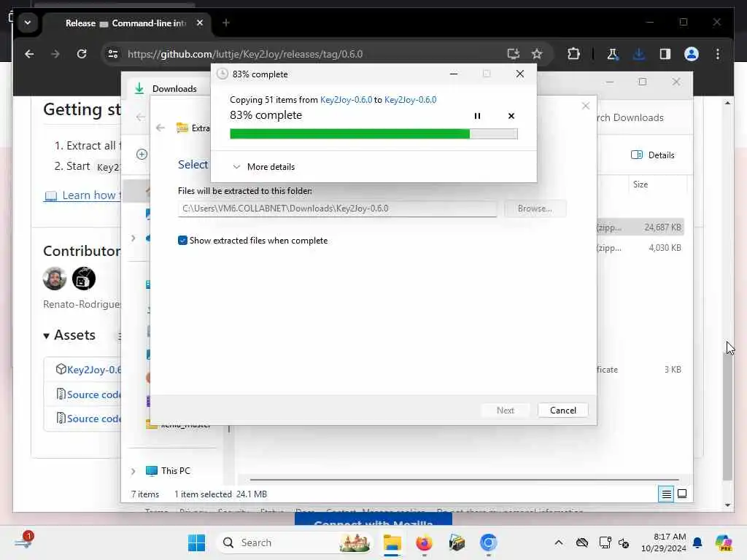
Task: Close the extract wizard with X
Action: [586, 106]
